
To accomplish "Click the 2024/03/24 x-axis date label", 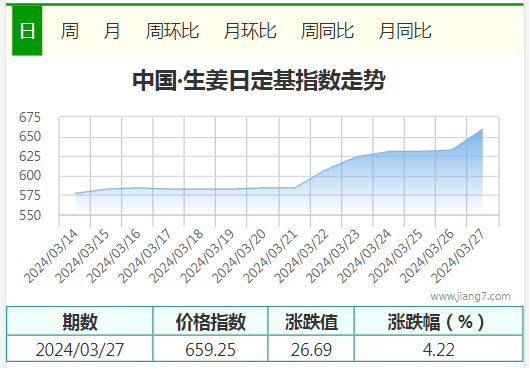I will (x=364, y=256).
